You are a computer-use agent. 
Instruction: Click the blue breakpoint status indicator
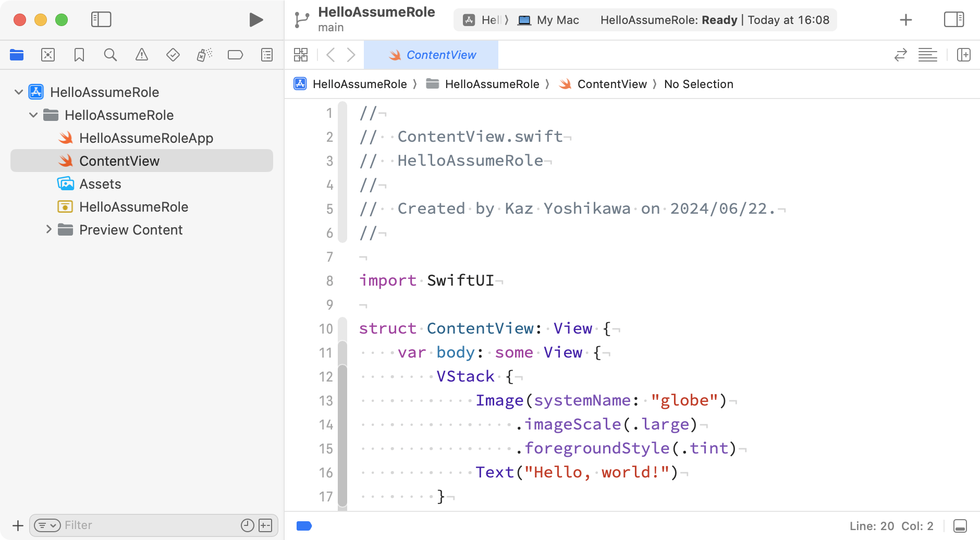(x=304, y=526)
